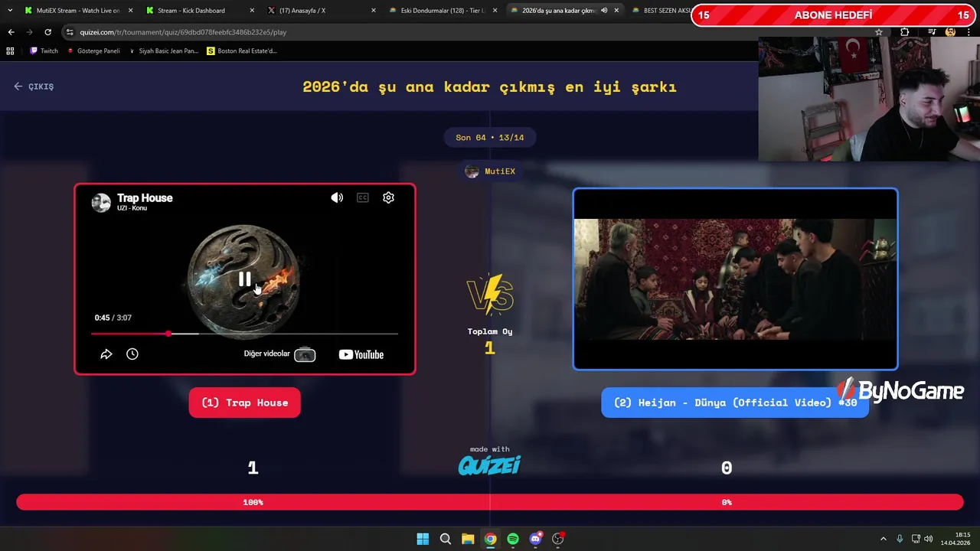Click the 100% red vote bar
Screen dimensions: 980x551
(253, 502)
